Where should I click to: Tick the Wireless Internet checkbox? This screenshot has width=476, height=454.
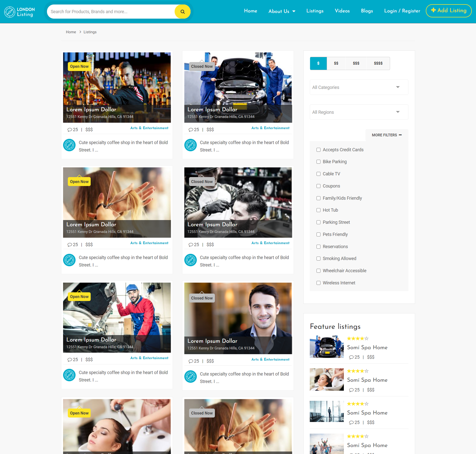pyautogui.click(x=318, y=283)
